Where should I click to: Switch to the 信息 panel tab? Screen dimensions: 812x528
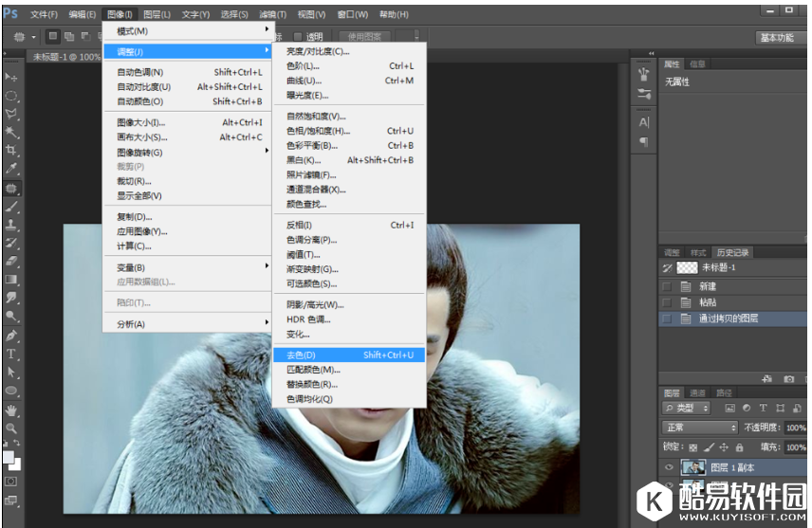[x=697, y=64]
